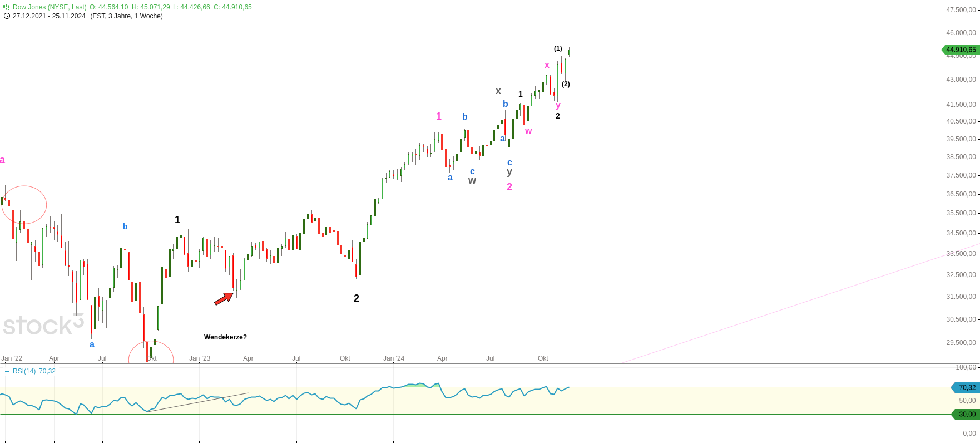
Task: Click the date range 27.12.2021 - 25.11.2024
Action: pyautogui.click(x=49, y=16)
